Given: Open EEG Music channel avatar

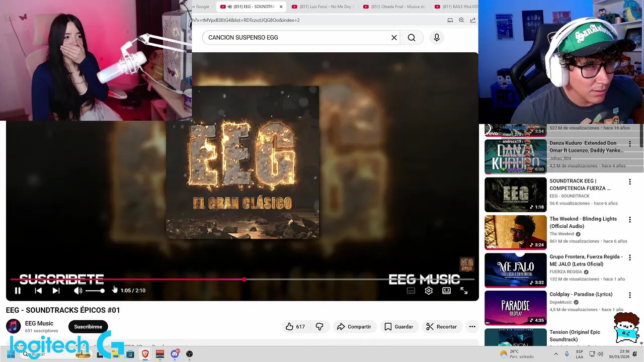Looking at the screenshot, I should [14, 326].
